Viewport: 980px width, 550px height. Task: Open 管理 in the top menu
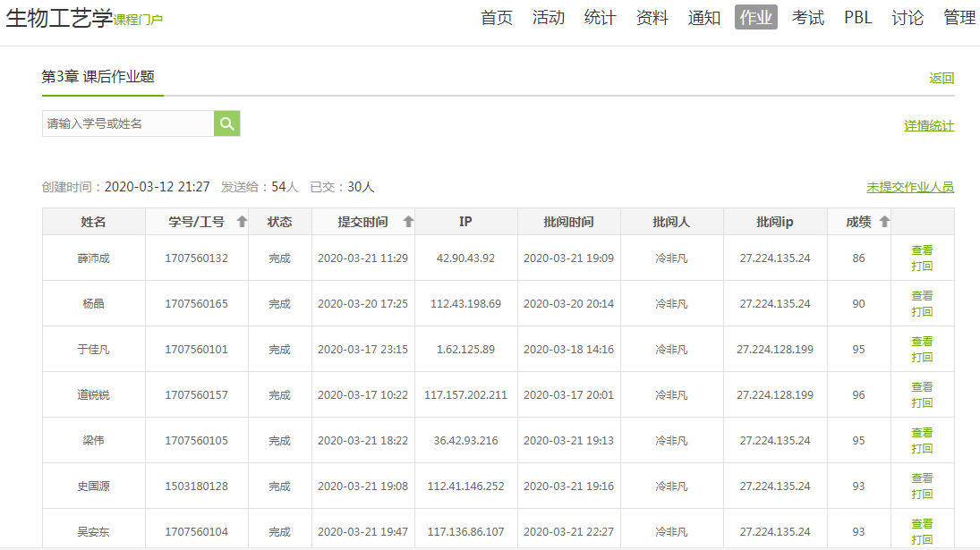click(x=959, y=18)
